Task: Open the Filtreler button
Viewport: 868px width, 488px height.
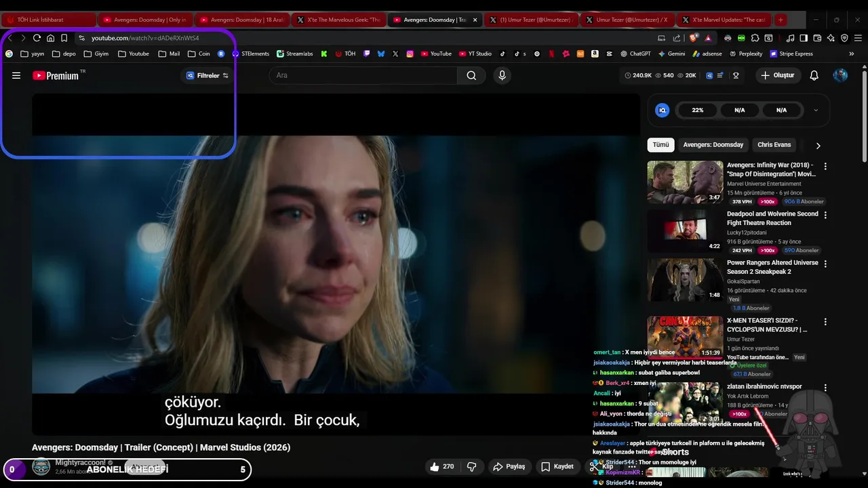Action: 207,75
